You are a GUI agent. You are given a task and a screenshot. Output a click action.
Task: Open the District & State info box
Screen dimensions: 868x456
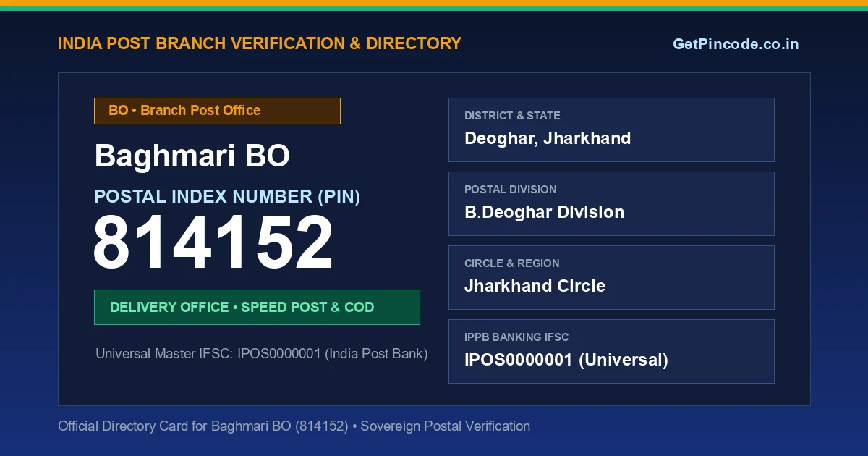pos(611,130)
